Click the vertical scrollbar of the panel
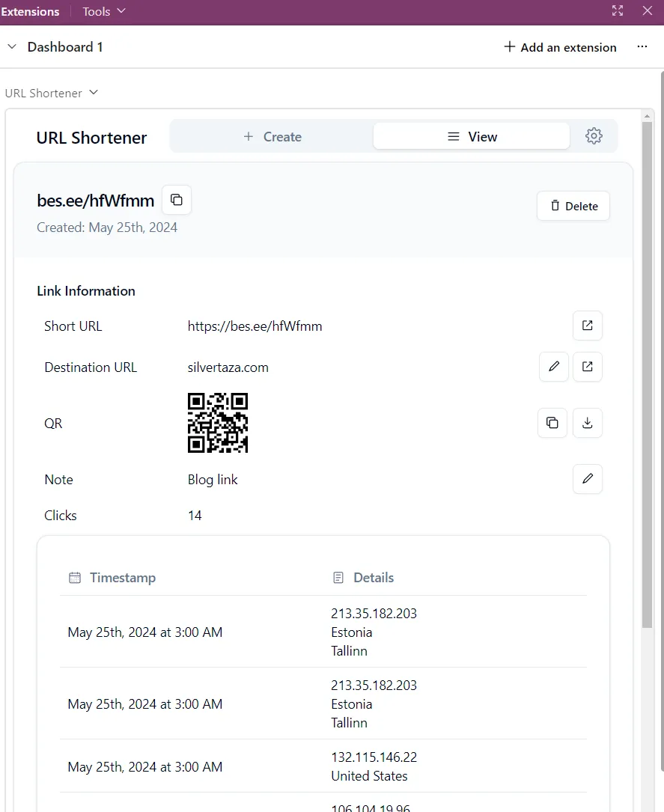 tap(647, 374)
